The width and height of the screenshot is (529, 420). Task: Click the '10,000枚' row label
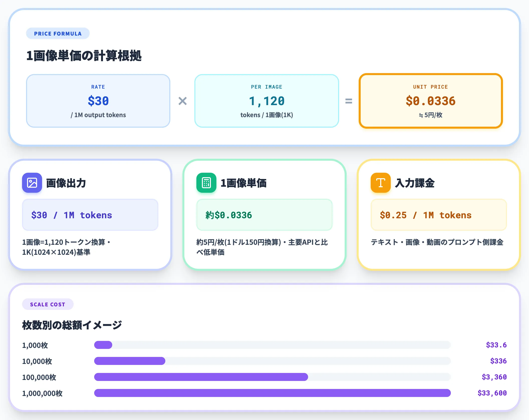click(x=37, y=361)
